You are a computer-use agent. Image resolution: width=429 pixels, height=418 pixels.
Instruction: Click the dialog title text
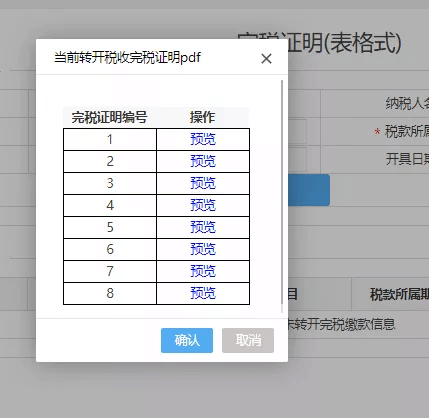(128, 57)
